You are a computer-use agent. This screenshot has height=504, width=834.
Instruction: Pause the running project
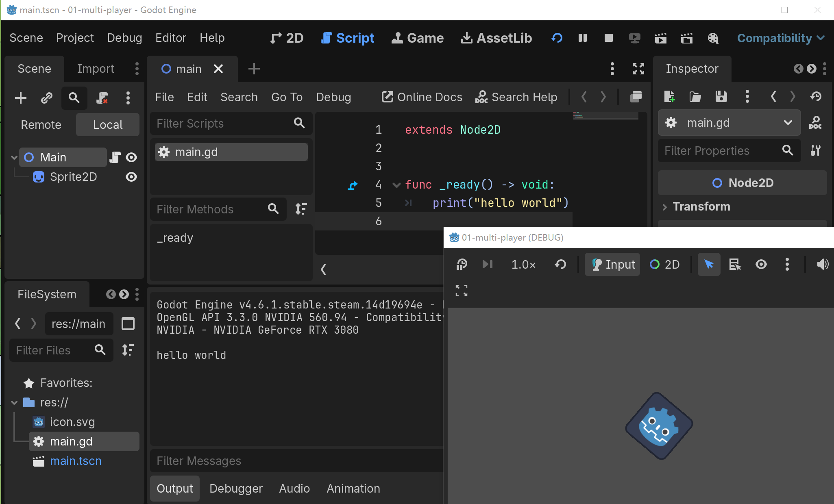(582, 38)
